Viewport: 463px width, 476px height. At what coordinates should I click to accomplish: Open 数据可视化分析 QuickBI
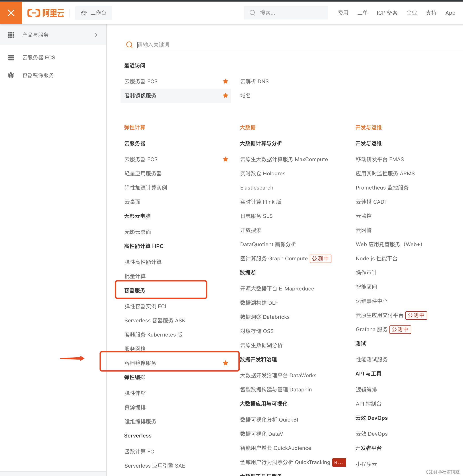(269, 420)
